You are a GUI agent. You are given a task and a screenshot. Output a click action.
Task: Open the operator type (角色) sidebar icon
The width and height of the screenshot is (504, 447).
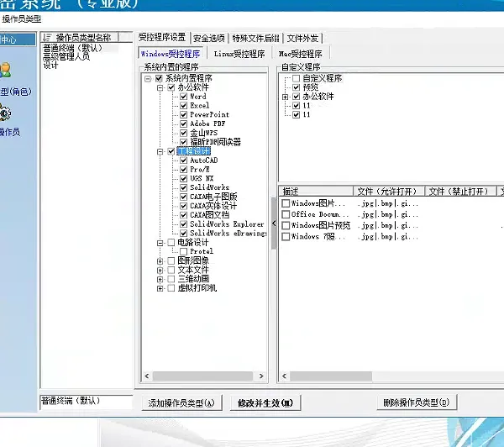(5, 71)
